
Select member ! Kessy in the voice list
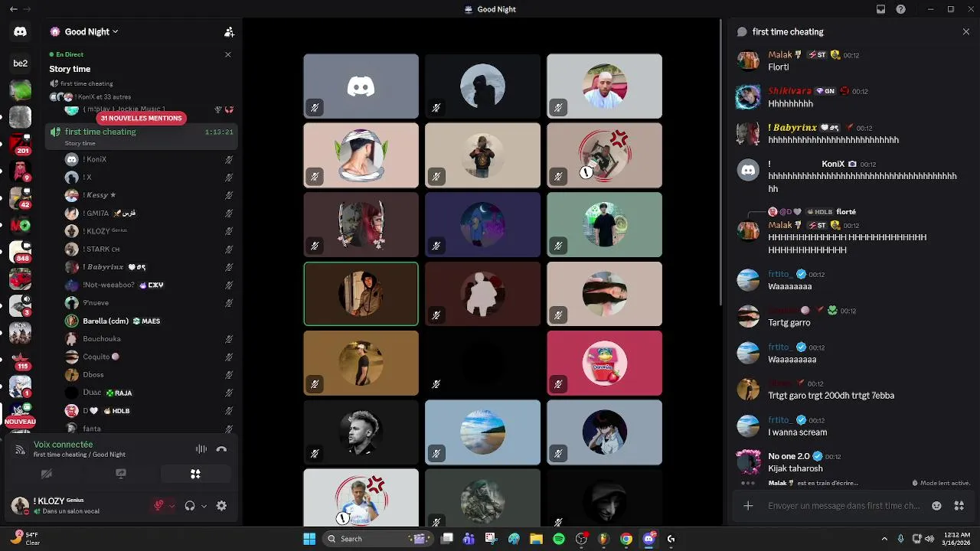[x=150, y=195]
